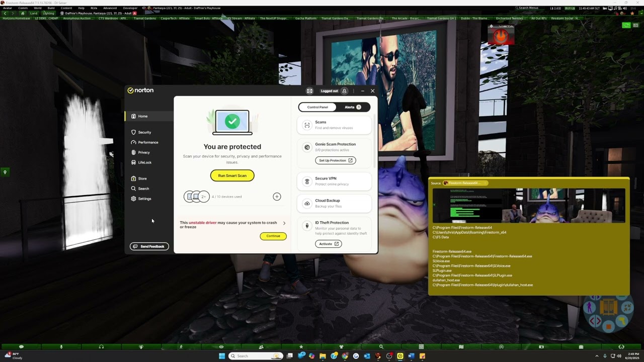Click Set Up Protection for Genie
644x362 pixels.
[336, 160]
